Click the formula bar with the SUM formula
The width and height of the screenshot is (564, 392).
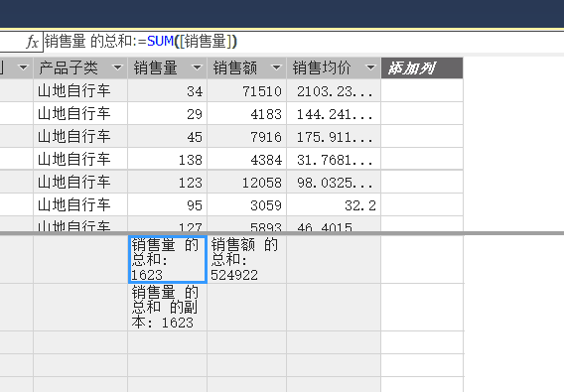click(x=304, y=42)
